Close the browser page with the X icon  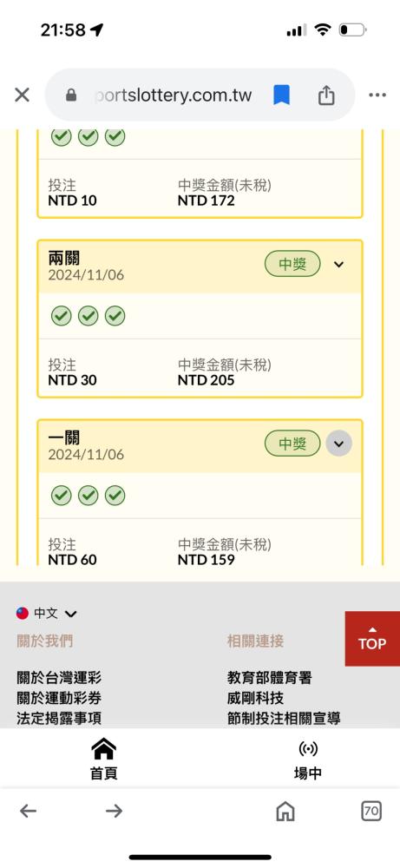tap(23, 95)
